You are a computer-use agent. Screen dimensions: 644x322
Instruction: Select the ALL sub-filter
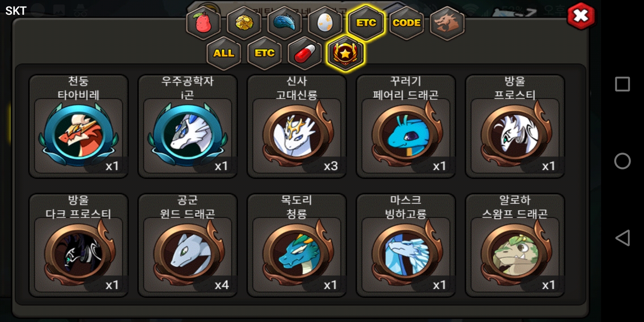coord(224,53)
